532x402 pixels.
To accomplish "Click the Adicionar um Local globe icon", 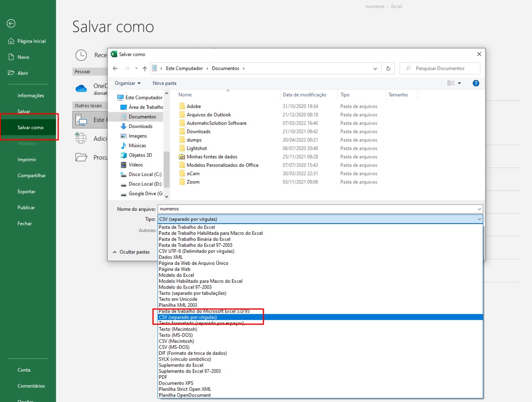I will (80, 138).
